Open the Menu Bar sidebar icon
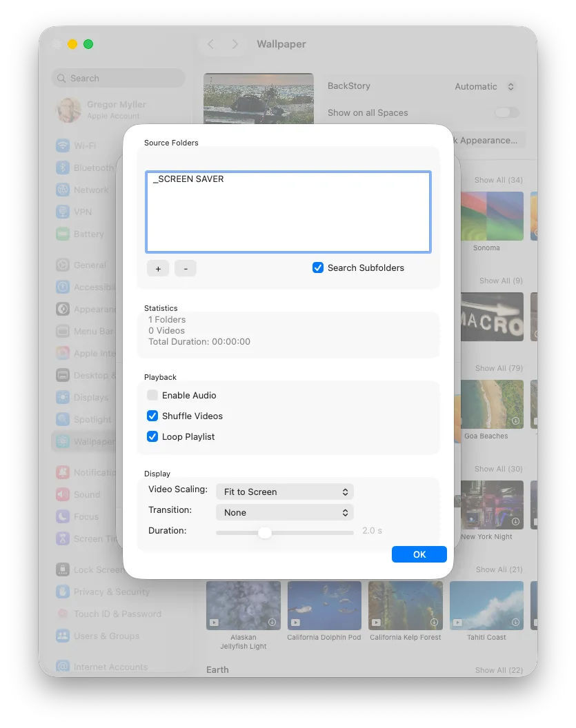 (63, 331)
